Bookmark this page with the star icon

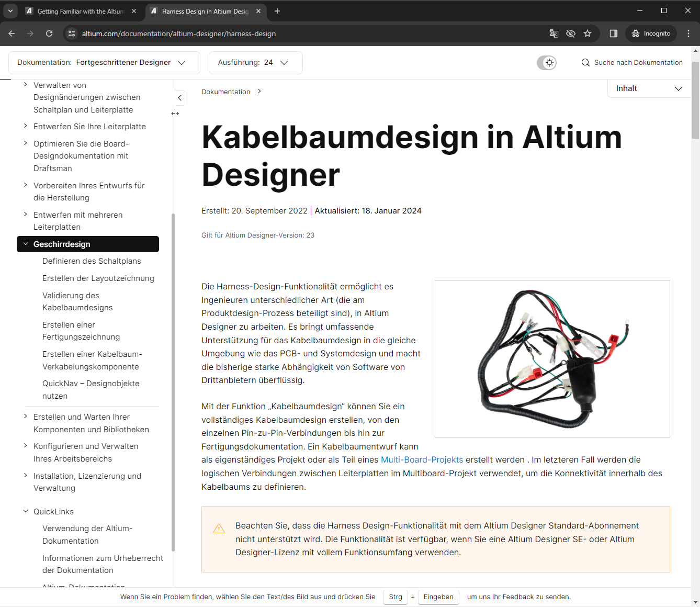pyautogui.click(x=588, y=33)
